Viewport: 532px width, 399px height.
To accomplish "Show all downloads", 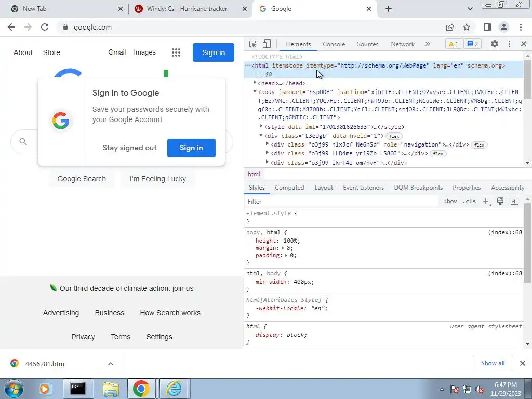I will click(x=493, y=363).
